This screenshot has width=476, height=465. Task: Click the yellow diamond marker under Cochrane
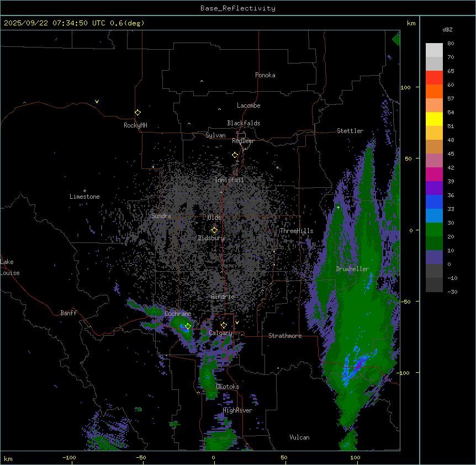click(x=188, y=326)
